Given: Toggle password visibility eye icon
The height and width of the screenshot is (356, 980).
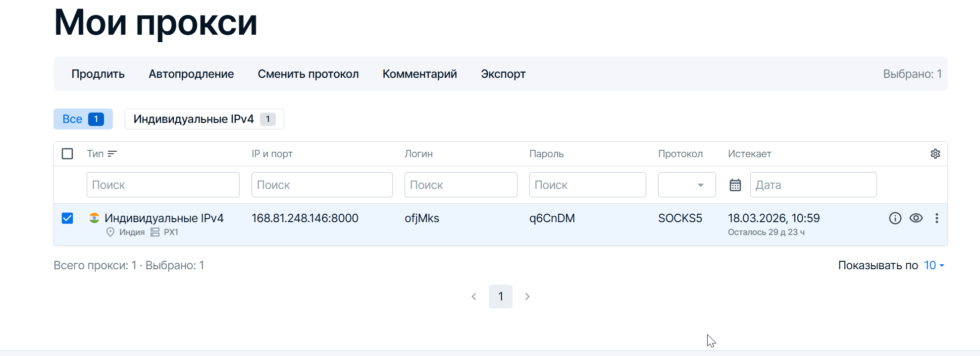Looking at the screenshot, I should pyautogui.click(x=916, y=218).
